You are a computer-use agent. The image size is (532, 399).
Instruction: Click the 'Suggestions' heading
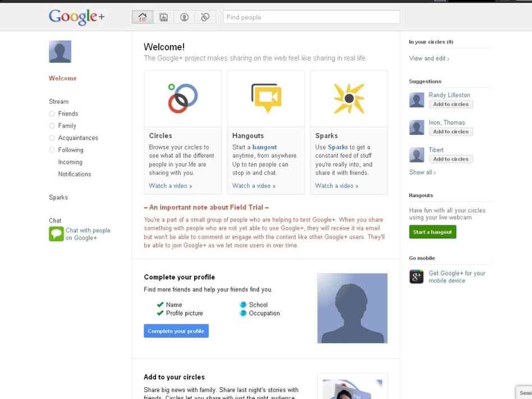(425, 81)
